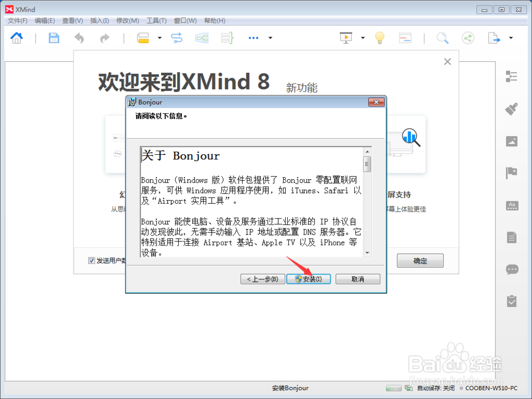This screenshot has width=532, height=399.
Task: Start presentation mode
Action: pyautogui.click(x=346, y=38)
